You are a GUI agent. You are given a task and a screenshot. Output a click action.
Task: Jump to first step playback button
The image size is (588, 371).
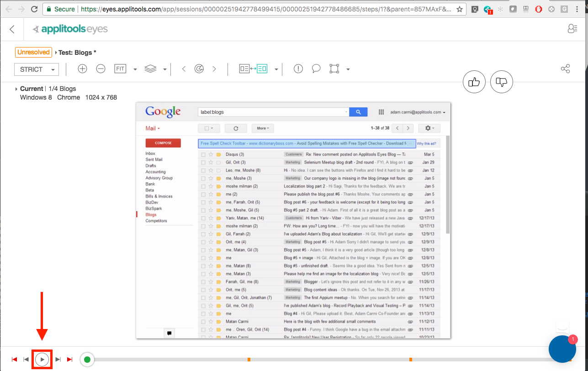click(x=14, y=360)
